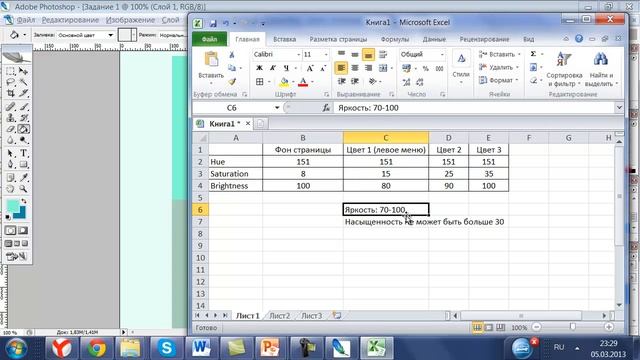Screen dimensions: 640x360
Task: Click the percent style icon
Action: click(x=426, y=68)
